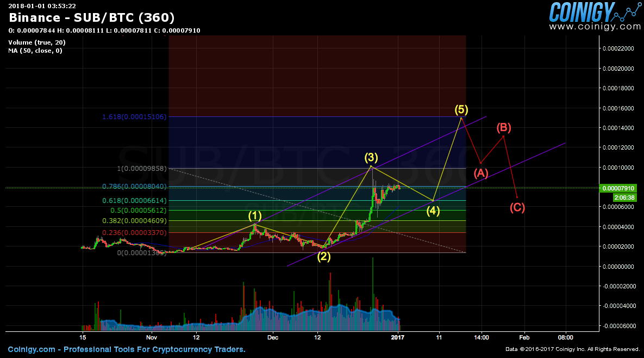Click the 0.00006000 price axis label
This screenshot has width=644, height=358.
click(x=618, y=207)
